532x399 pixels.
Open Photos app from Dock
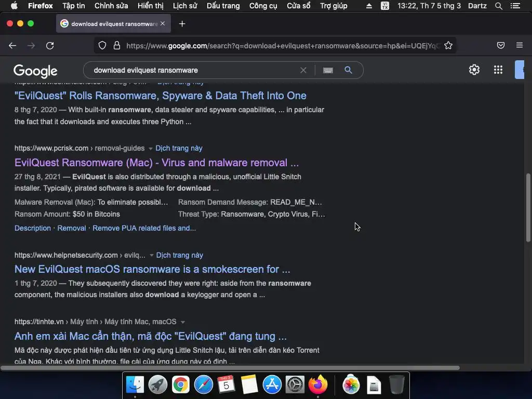click(x=351, y=385)
